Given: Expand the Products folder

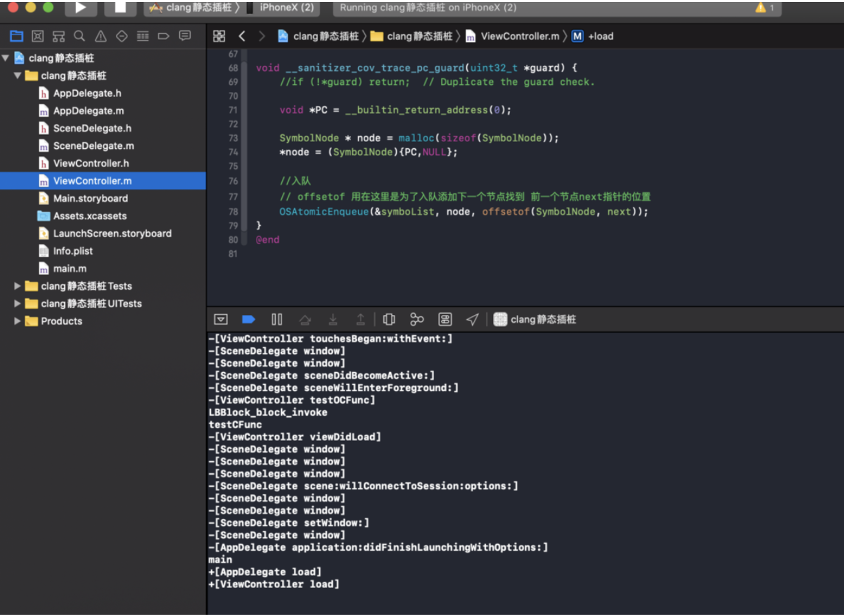Looking at the screenshot, I should [18, 321].
